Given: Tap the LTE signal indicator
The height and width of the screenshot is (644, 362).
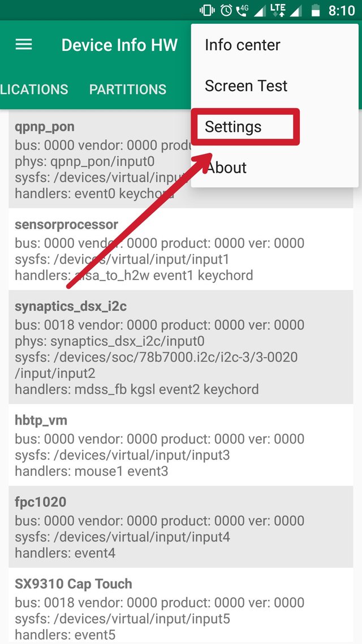Looking at the screenshot, I should (x=278, y=10).
